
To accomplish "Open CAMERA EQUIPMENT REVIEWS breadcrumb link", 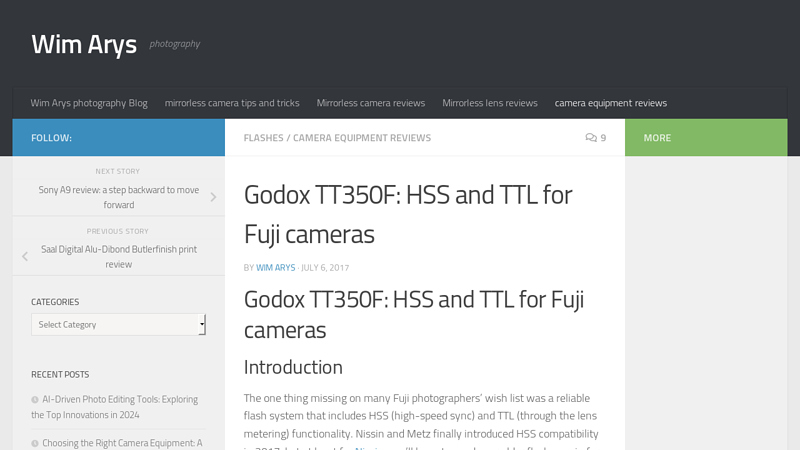I will click(x=362, y=138).
